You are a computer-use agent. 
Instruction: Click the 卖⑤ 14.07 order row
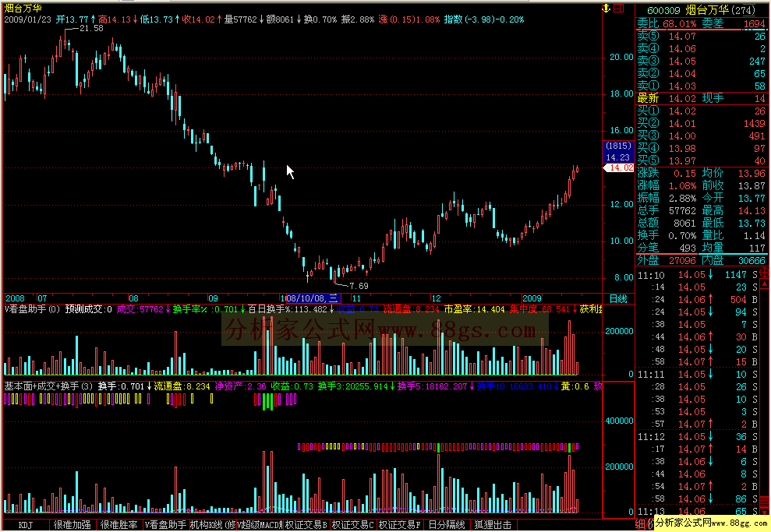point(701,37)
